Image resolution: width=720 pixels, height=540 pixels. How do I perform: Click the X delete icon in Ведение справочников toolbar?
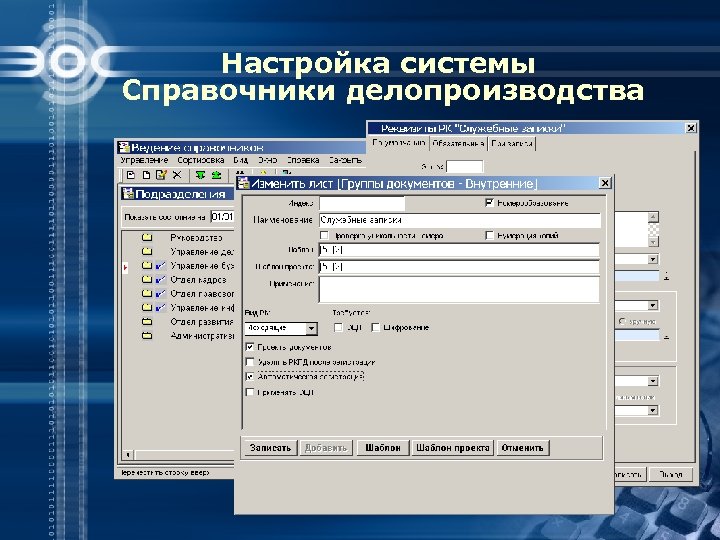point(177,175)
